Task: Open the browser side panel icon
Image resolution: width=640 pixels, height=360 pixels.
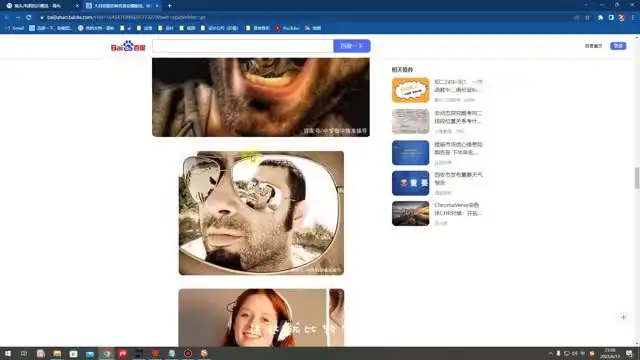Action: [x=611, y=18]
